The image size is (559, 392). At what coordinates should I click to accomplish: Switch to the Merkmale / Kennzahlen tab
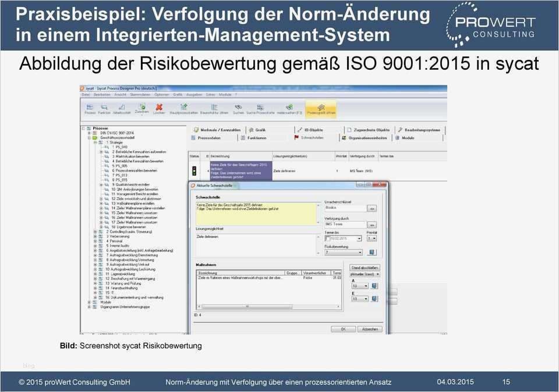click(x=217, y=130)
